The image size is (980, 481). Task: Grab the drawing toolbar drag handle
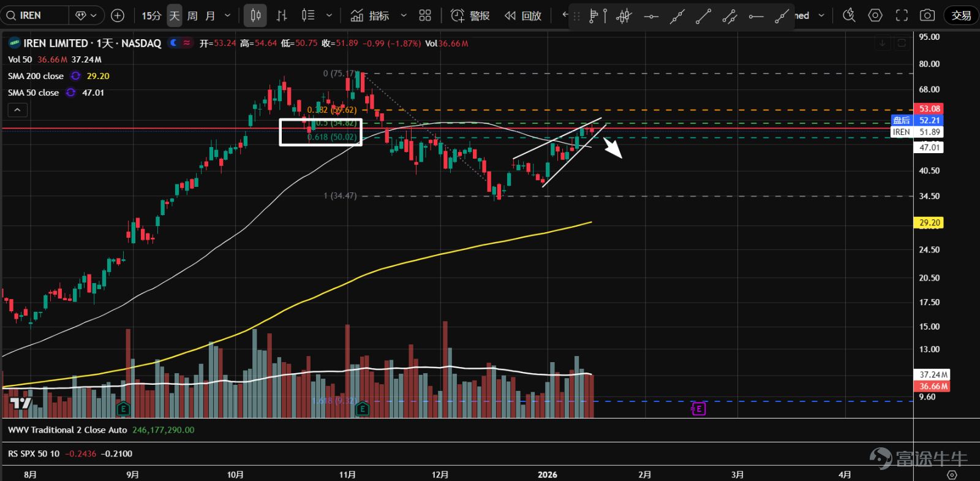point(576,17)
